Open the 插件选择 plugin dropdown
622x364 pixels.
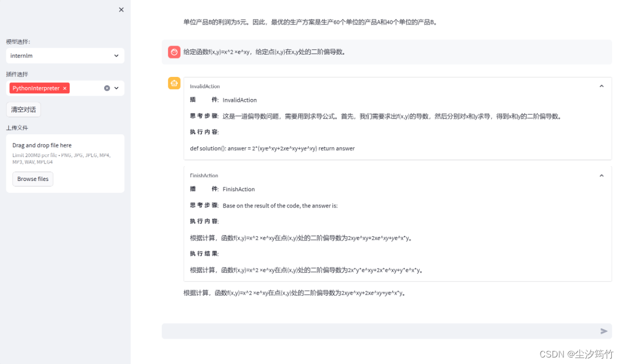pyautogui.click(x=116, y=88)
